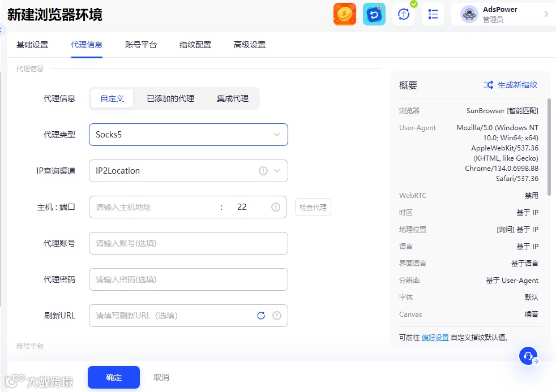This screenshot has width=556, height=392.
Task: Click 生成新指纹 link
Action: (x=517, y=85)
